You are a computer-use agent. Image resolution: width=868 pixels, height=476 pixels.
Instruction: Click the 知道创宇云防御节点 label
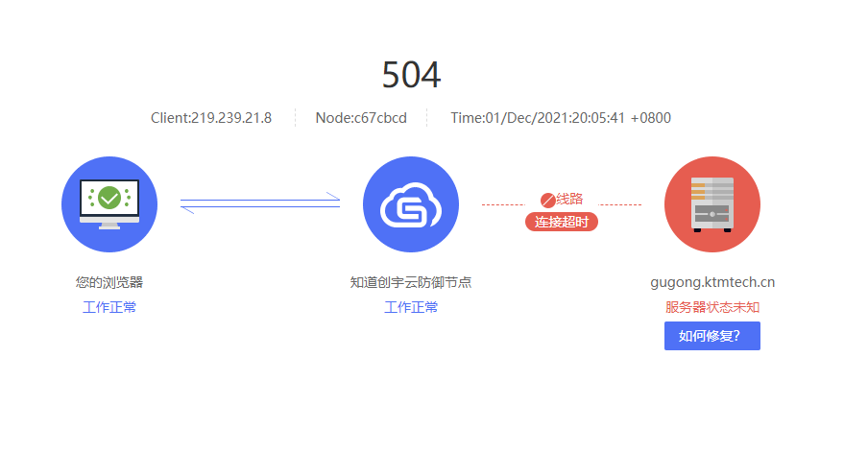411,282
